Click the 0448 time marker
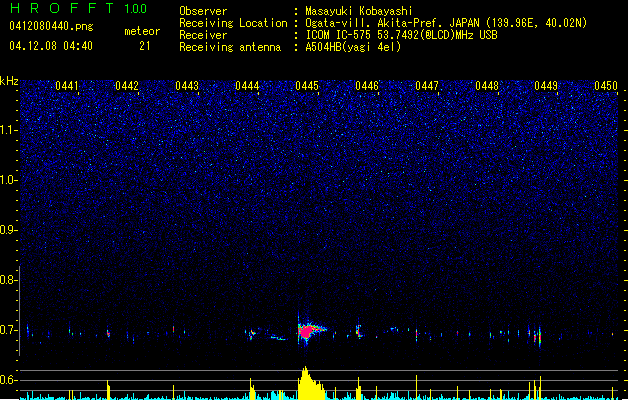The image size is (629, 400). click(x=487, y=86)
